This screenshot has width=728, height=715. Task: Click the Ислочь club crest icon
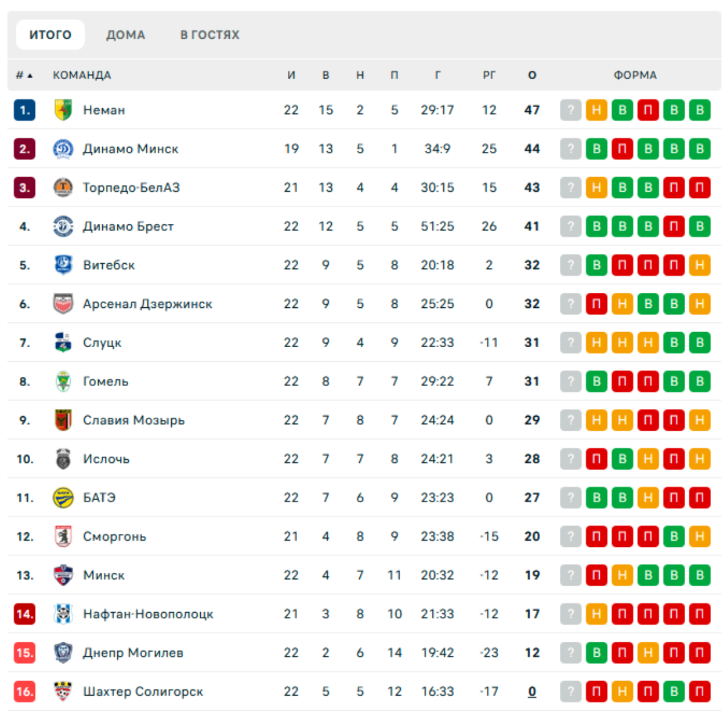click(x=63, y=459)
